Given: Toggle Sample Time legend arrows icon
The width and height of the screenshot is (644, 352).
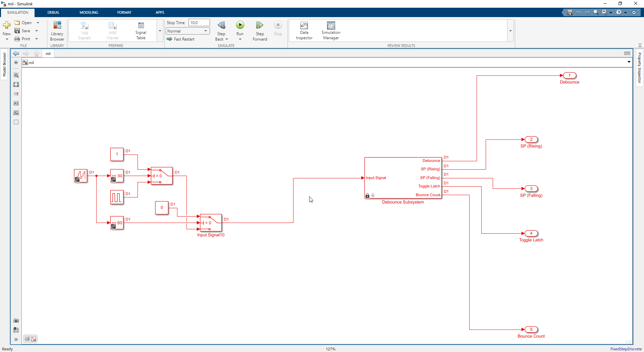Looking at the screenshot, I should click(16, 94).
